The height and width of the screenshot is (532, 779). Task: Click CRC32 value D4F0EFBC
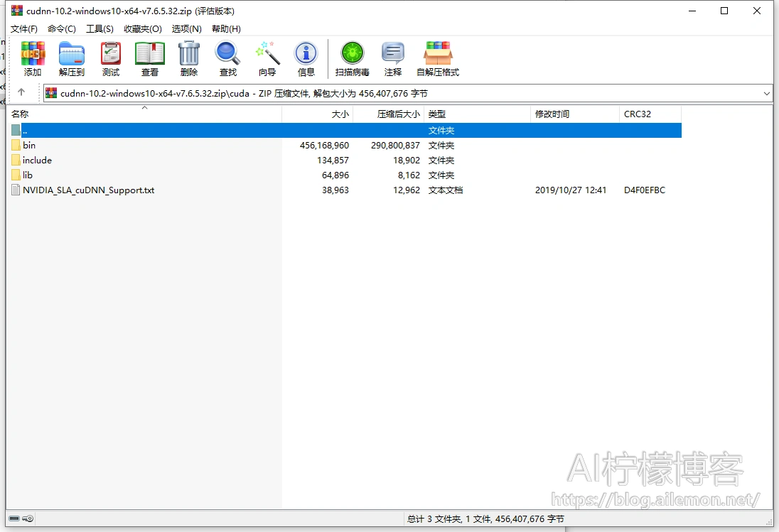click(x=645, y=190)
